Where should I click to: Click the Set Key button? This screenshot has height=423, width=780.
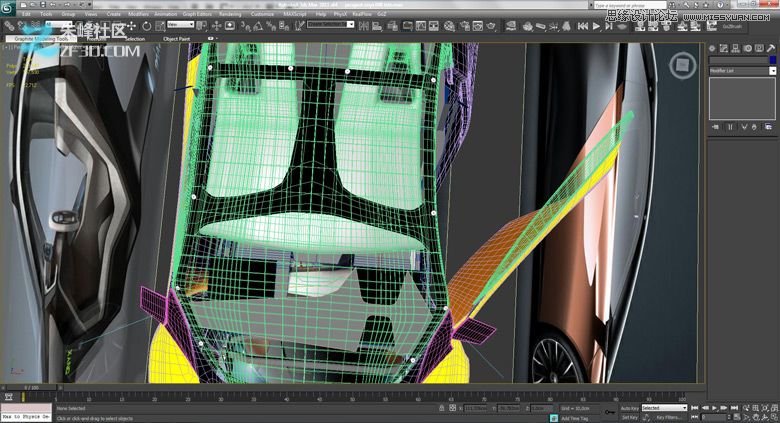point(629,418)
